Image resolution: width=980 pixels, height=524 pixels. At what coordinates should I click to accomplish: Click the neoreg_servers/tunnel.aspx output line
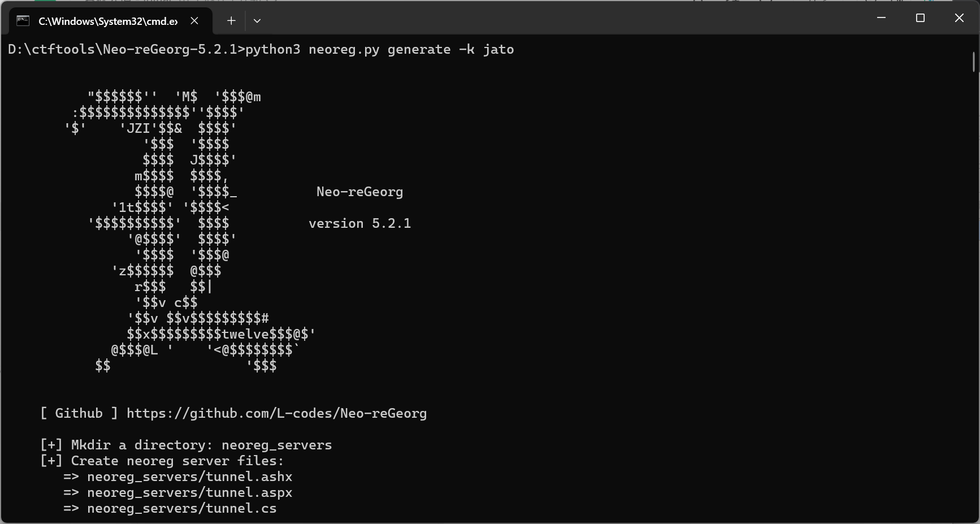(189, 492)
